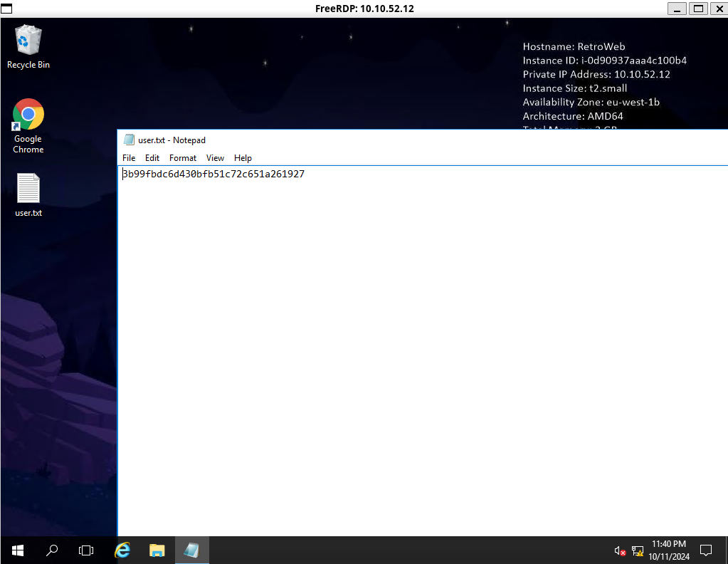Click the FreeRDP window menu icon
Image resolution: width=728 pixels, height=564 pixels.
coord(6,9)
